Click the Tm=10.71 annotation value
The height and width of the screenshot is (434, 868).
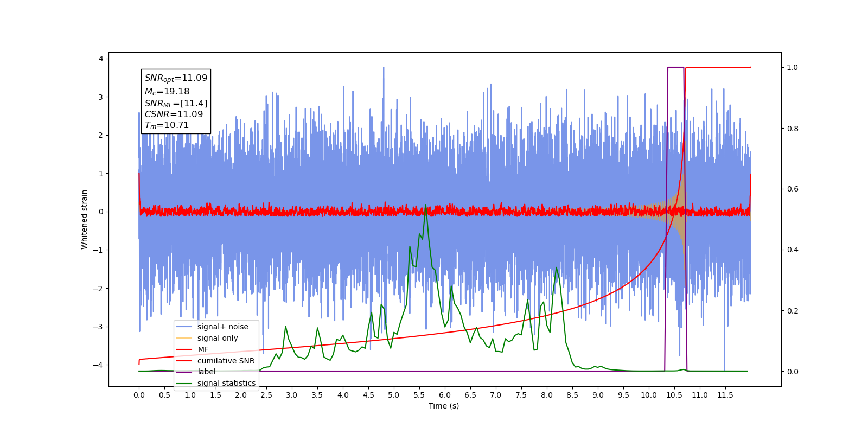click(167, 125)
